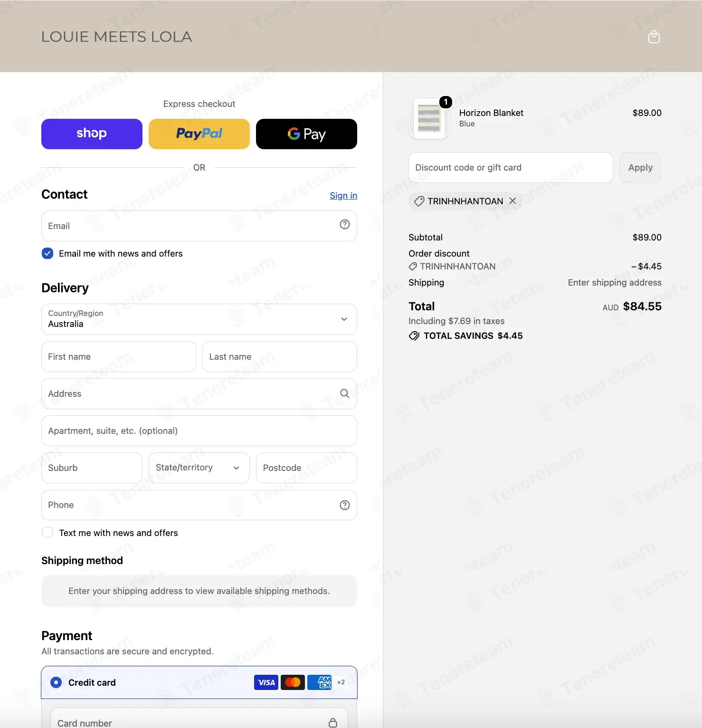Pay with Shop Pay express checkout

(92, 134)
